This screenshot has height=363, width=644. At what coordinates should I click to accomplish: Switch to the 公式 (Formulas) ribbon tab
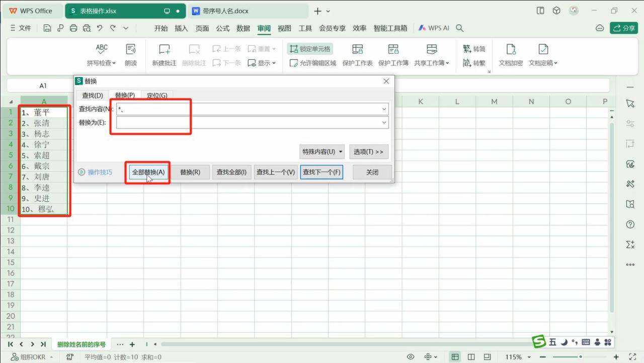pos(223,28)
